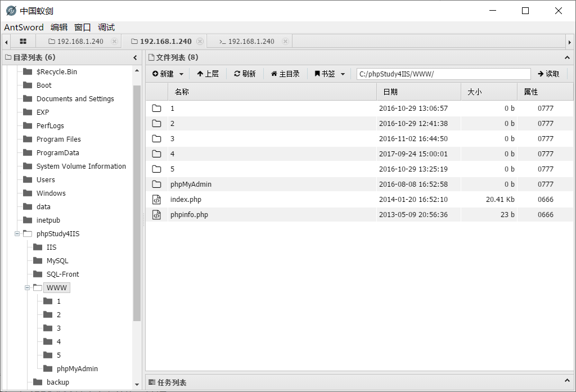
Task: Select ProgramData in the directory tree
Action: coord(58,153)
